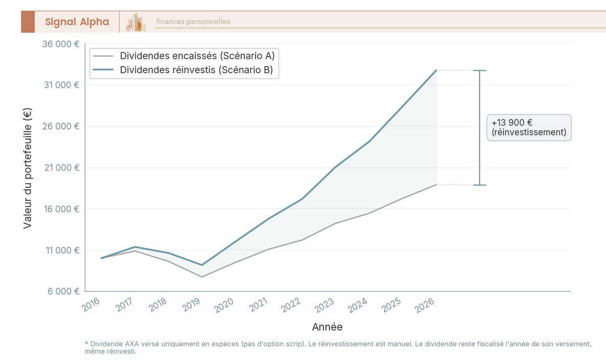This screenshot has width=606, height=364.
Task: Click the 'finances personnelles' header label
Action: pyautogui.click(x=193, y=22)
